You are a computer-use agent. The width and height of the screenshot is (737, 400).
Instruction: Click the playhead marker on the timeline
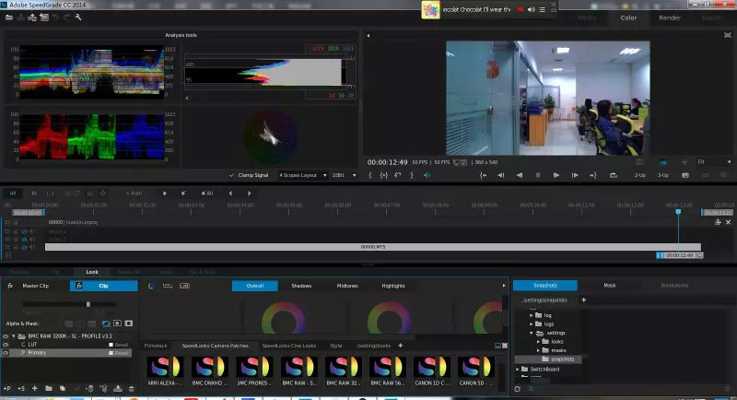coord(677,211)
